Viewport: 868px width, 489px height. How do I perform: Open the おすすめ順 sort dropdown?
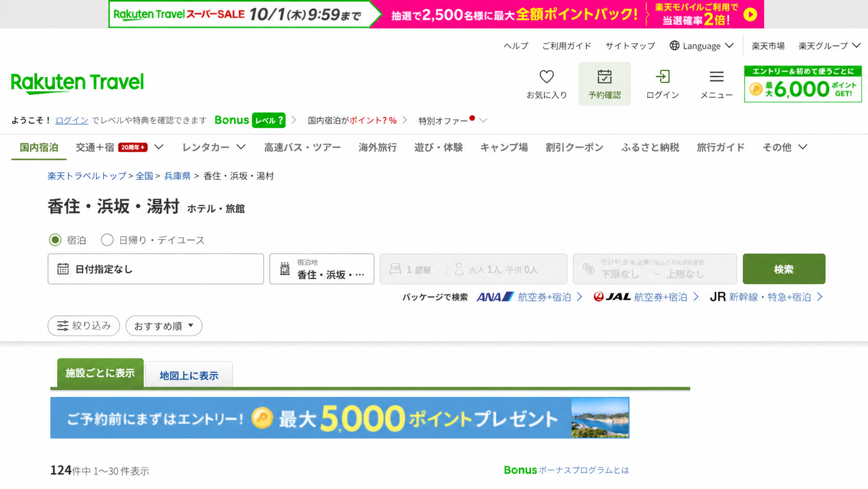click(x=164, y=326)
